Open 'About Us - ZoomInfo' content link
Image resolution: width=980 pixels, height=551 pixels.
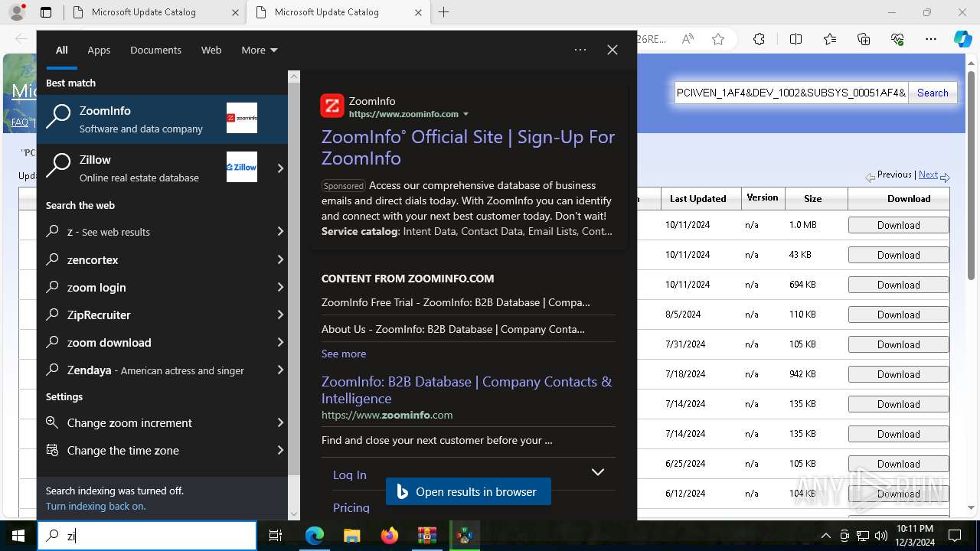(453, 329)
